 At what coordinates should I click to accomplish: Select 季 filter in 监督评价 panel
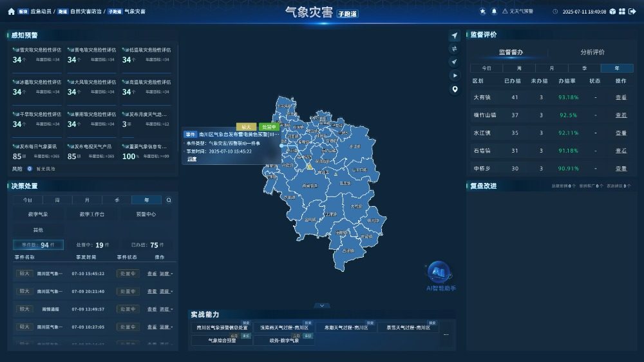pos(585,68)
